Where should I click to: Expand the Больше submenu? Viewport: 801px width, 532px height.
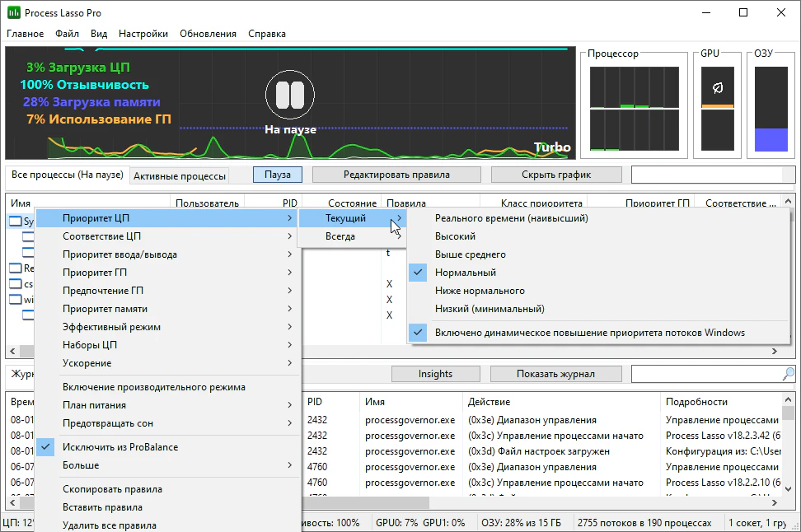click(x=167, y=465)
